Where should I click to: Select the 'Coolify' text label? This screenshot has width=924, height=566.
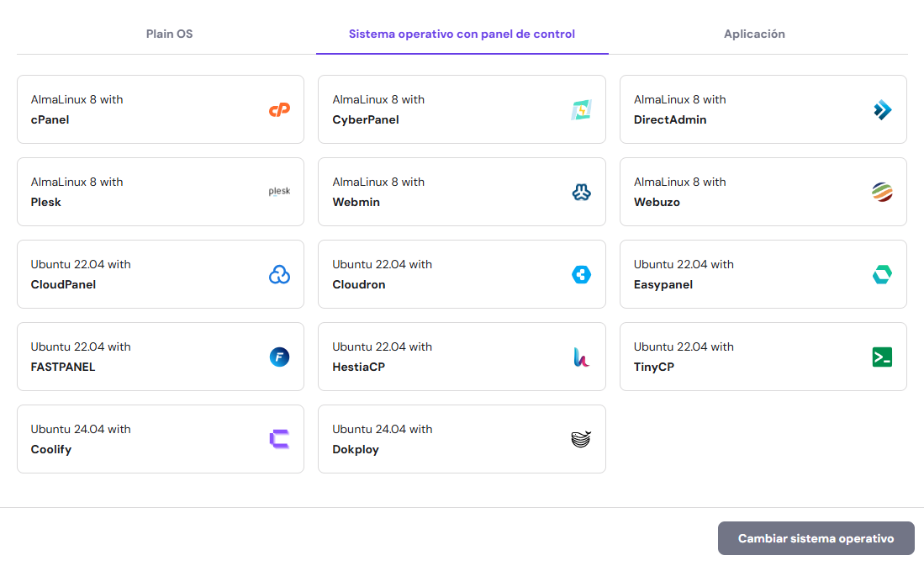tap(51, 450)
